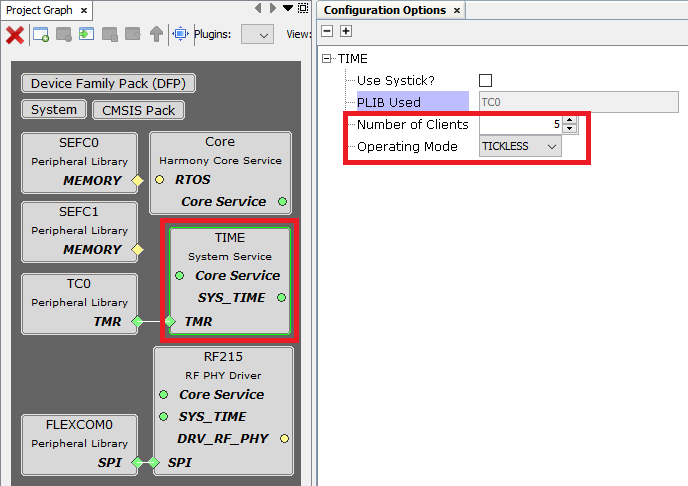Switch to the Configuration Options tab
This screenshot has width=688, height=486.
click(x=385, y=10)
